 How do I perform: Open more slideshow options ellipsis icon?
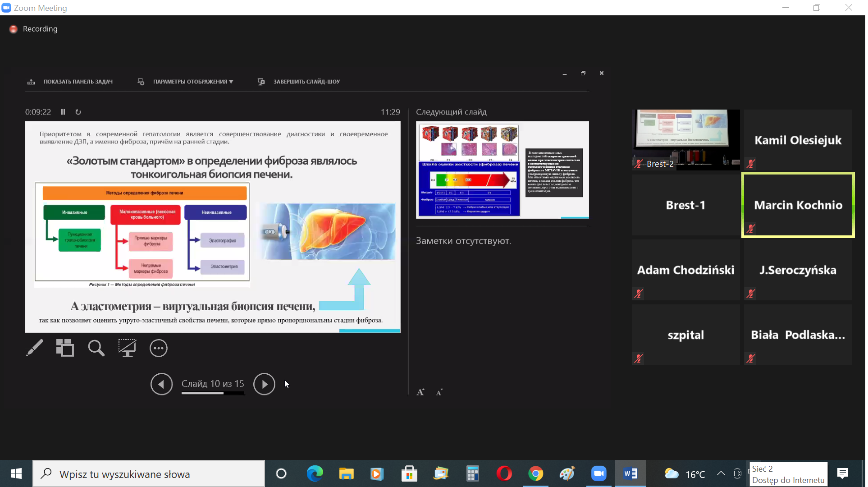tap(158, 348)
